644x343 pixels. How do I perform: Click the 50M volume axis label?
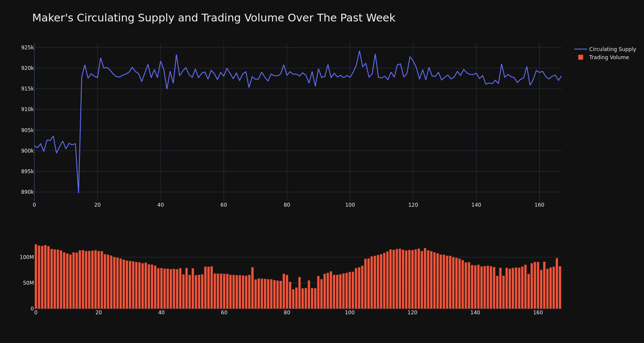point(28,283)
